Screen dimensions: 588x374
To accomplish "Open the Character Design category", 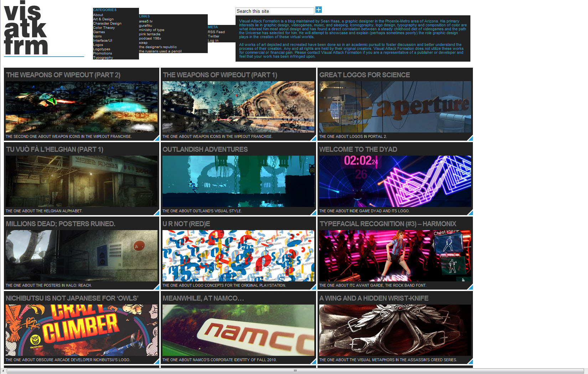I will [107, 24].
